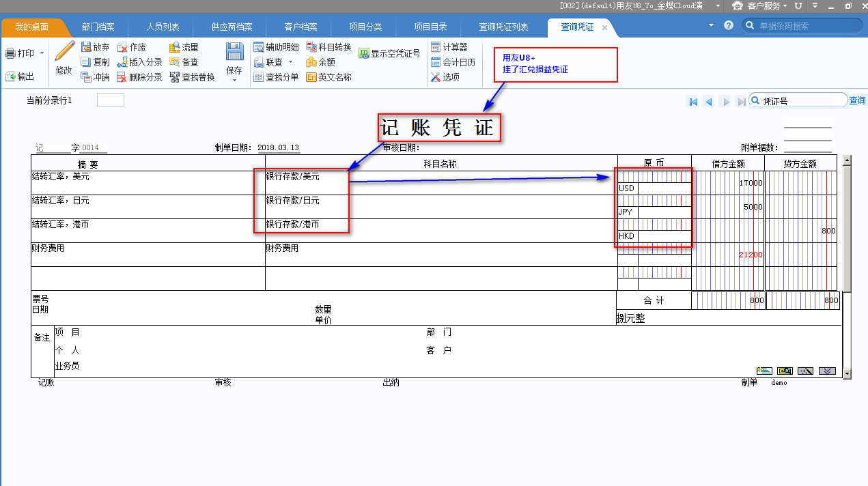Click the 查询 (Query) link
Image resolution: width=868 pixels, height=486 pixels.
pyautogui.click(x=857, y=101)
